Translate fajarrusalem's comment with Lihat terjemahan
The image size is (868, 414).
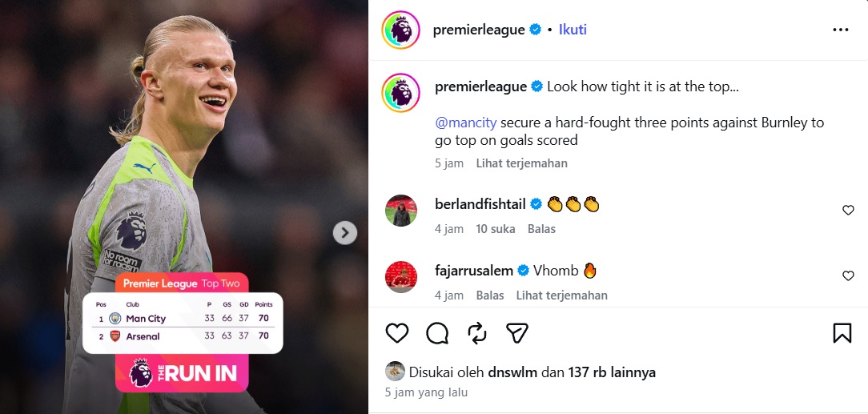click(562, 295)
